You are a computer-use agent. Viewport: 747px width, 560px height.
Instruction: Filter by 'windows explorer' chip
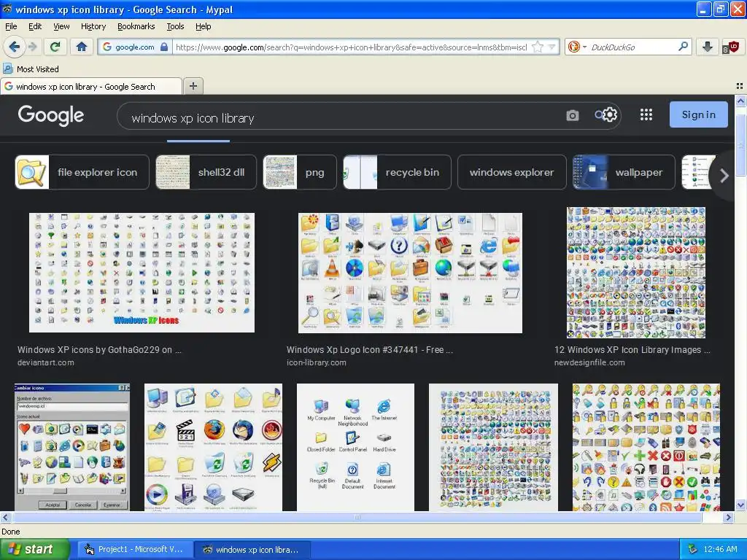(x=511, y=172)
